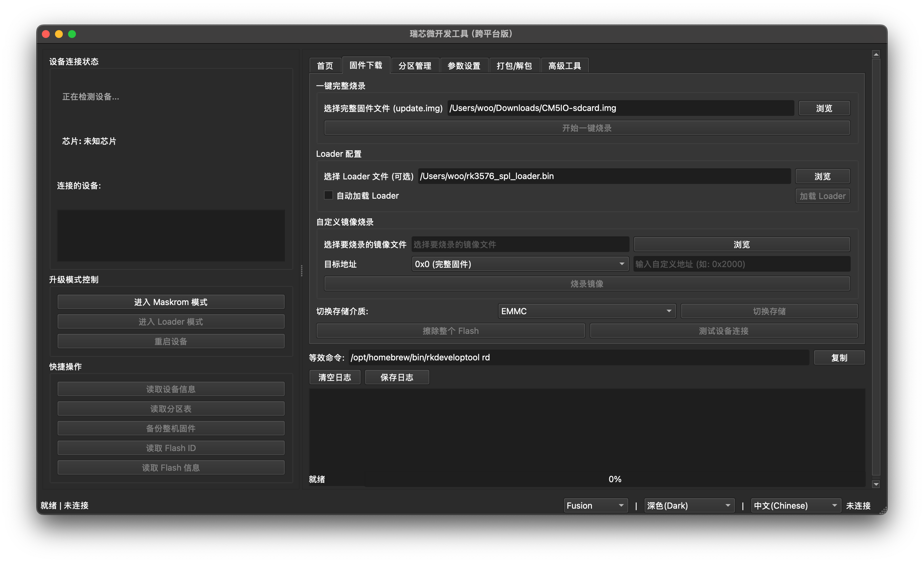Click the 烧录镜像 button
The image size is (924, 563).
(x=587, y=284)
